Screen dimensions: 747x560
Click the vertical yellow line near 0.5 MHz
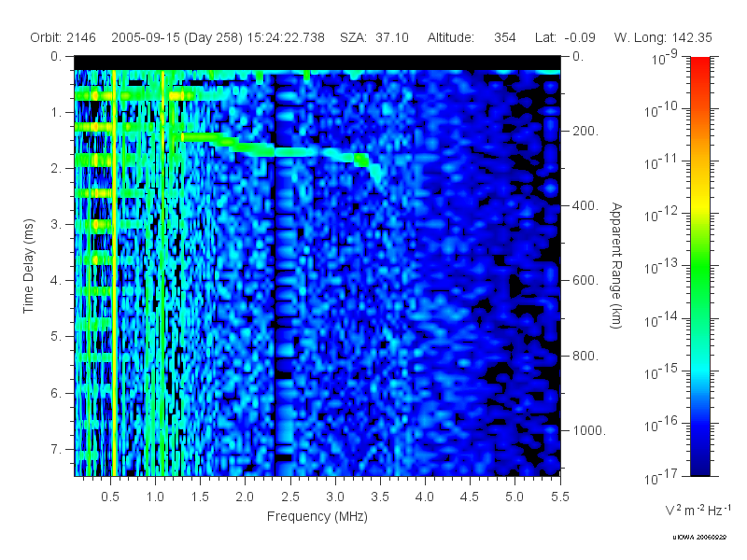coord(114,273)
